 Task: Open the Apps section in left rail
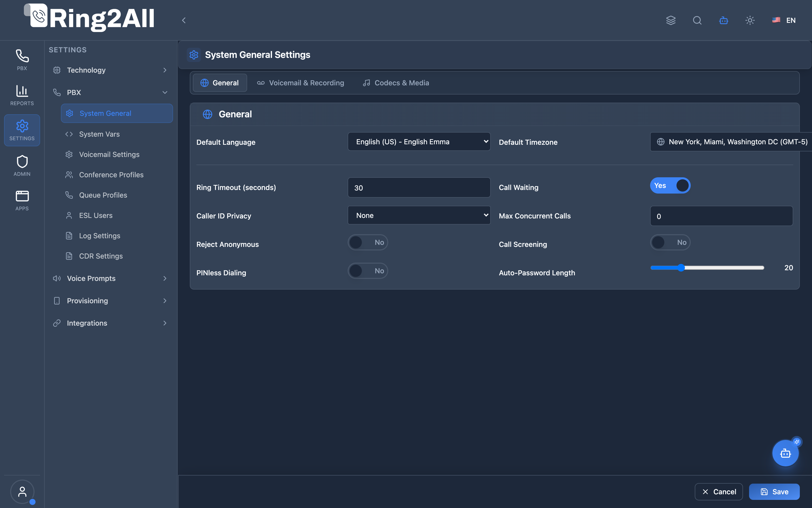[x=22, y=201]
